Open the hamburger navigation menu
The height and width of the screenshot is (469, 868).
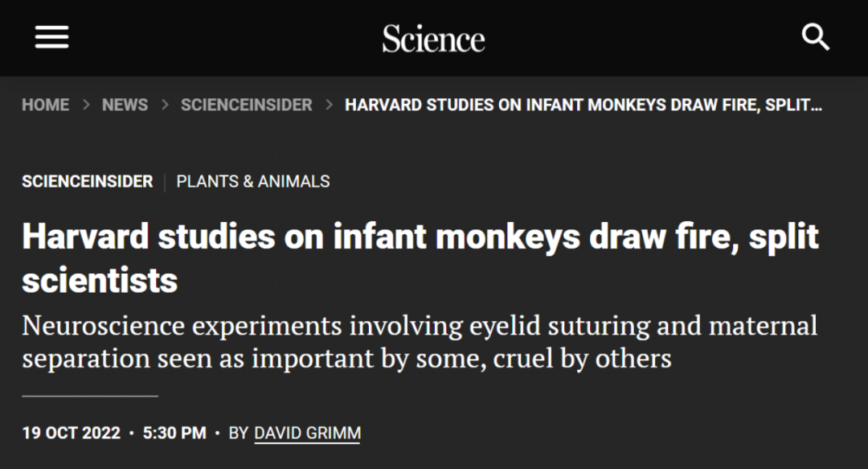point(52,37)
